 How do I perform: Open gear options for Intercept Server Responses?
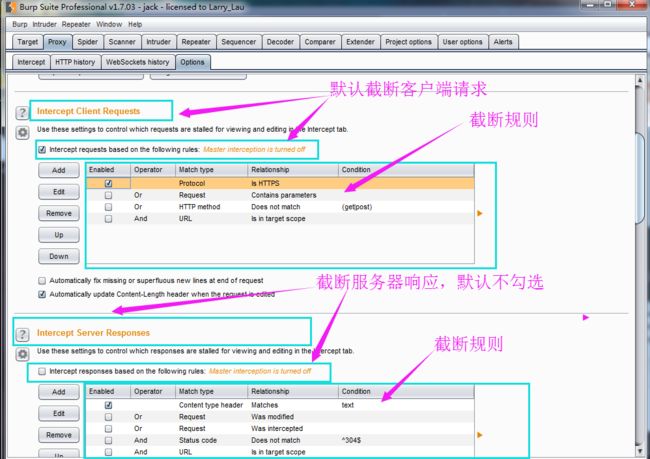(22, 354)
